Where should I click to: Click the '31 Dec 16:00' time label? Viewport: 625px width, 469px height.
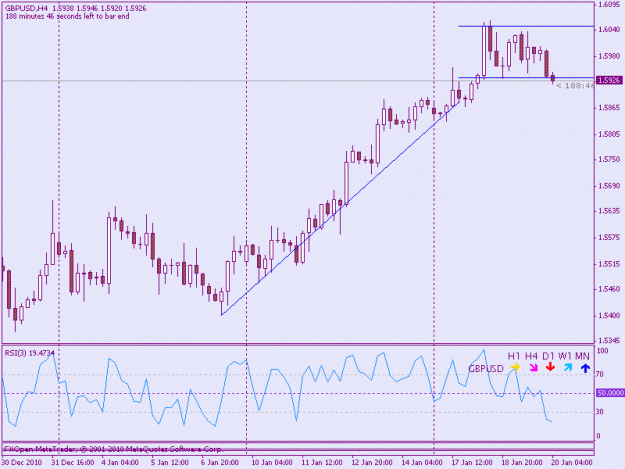(73, 462)
